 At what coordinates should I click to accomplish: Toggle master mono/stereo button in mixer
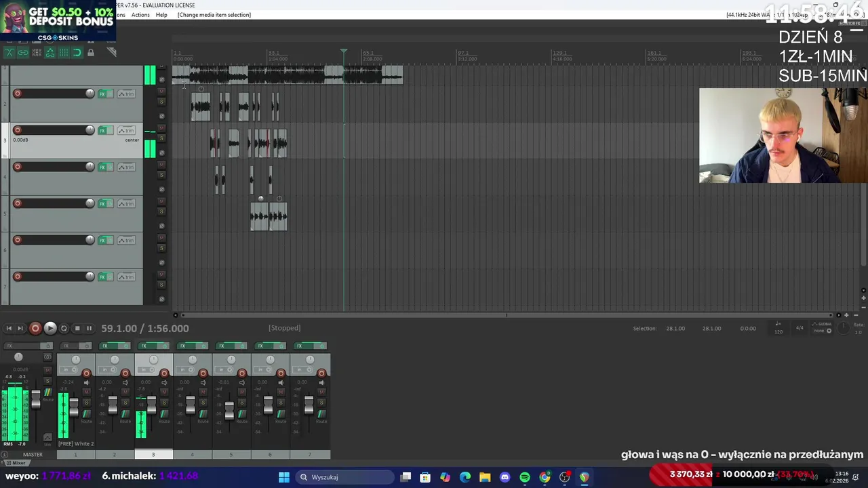47,357
